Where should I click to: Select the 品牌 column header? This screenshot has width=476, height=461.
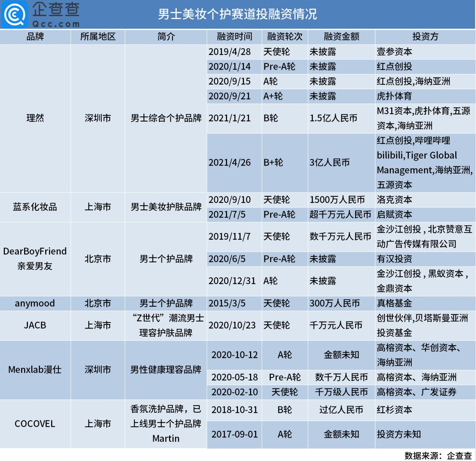click(35, 37)
